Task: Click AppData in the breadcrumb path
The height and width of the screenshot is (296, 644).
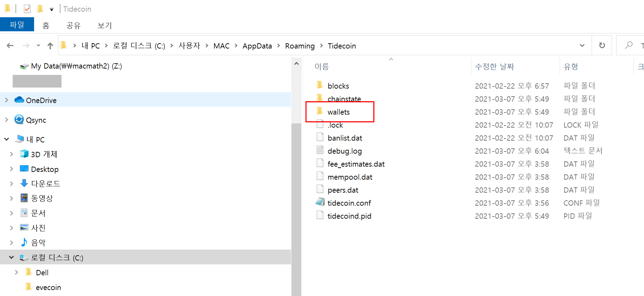Action: 257,46
